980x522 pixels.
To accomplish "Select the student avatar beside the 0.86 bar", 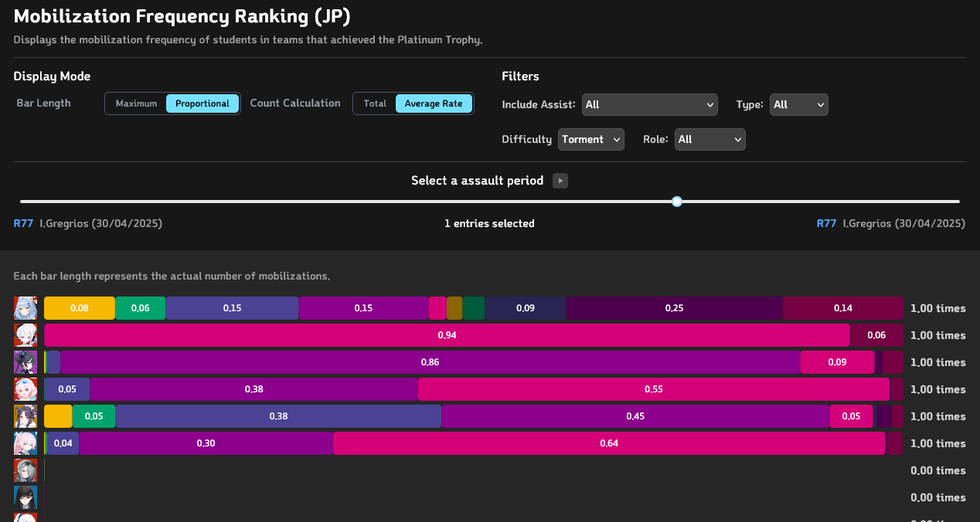I will pos(26,362).
